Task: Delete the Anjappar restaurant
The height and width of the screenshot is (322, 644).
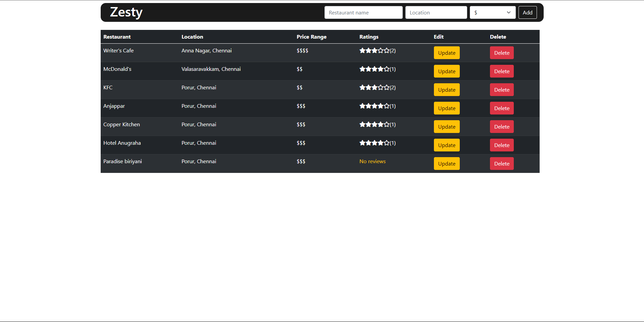Action: (502, 108)
